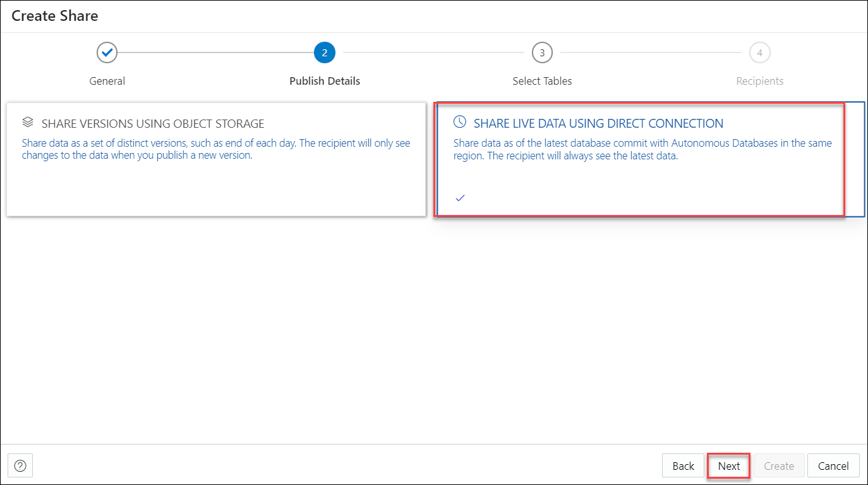Click the Create Share dialog title
The height and width of the screenshot is (485, 868).
coord(54,16)
